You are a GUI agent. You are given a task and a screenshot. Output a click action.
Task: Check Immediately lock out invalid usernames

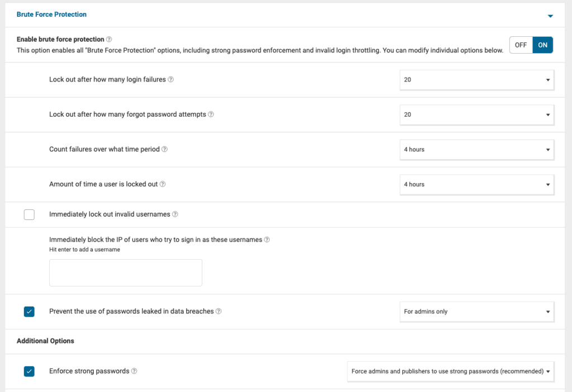[29, 214]
